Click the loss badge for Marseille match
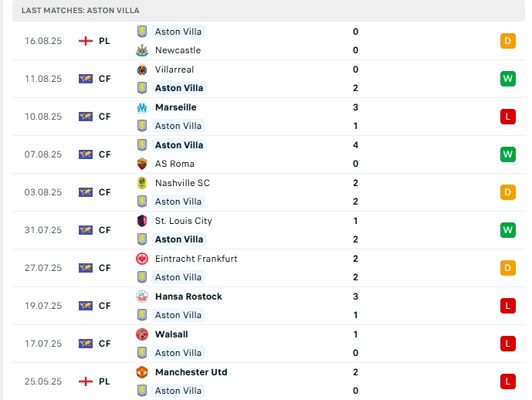 507,117
